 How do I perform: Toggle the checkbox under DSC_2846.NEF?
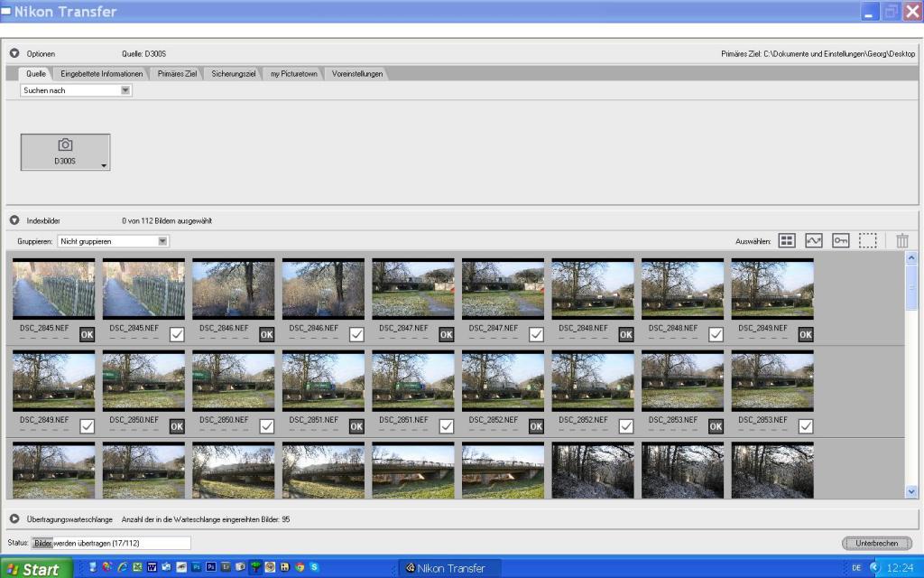(x=356, y=334)
